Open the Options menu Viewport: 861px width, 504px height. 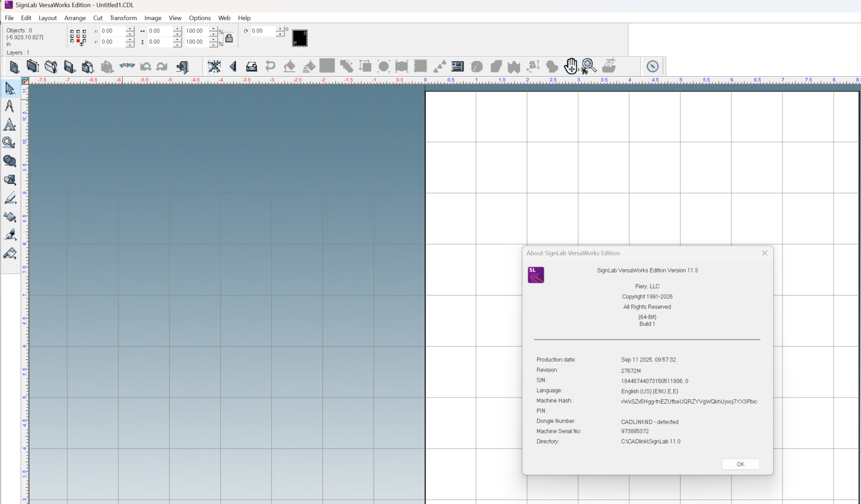tap(200, 18)
